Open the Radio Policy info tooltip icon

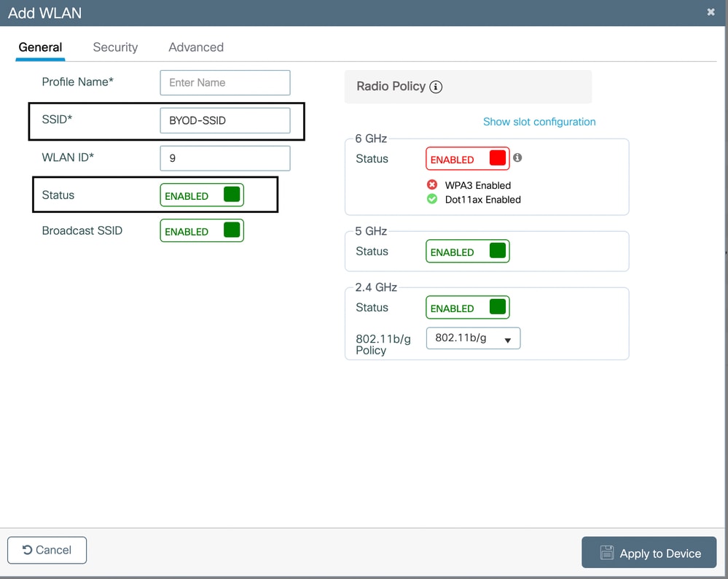click(x=436, y=86)
